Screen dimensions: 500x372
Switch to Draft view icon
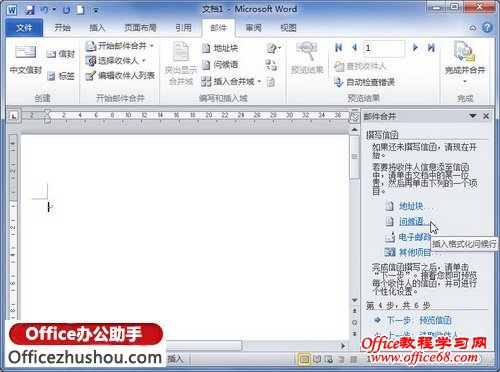[353, 359]
